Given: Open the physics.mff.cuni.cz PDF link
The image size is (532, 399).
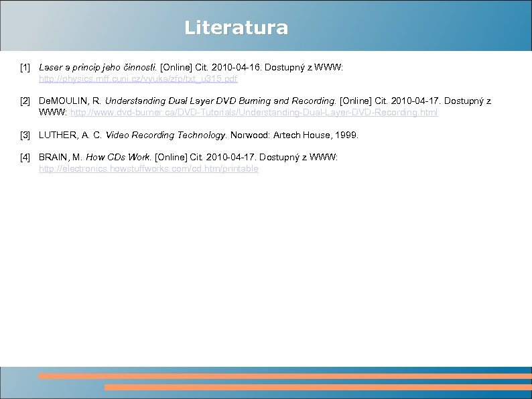Looking at the screenshot, I should click(x=138, y=78).
